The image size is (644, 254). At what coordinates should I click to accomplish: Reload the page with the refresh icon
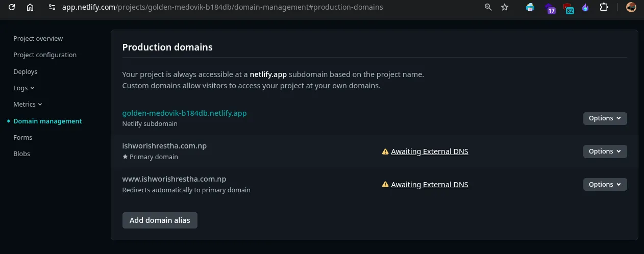pyautogui.click(x=12, y=7)
